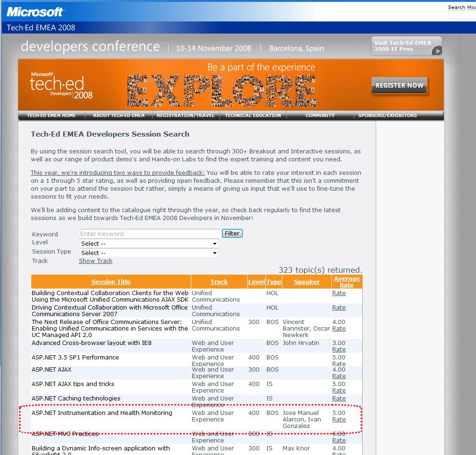Screen dimensions: 476x455
Task: Click the Explore banner image
Action: pyautogui.click(x=221, y=90)
